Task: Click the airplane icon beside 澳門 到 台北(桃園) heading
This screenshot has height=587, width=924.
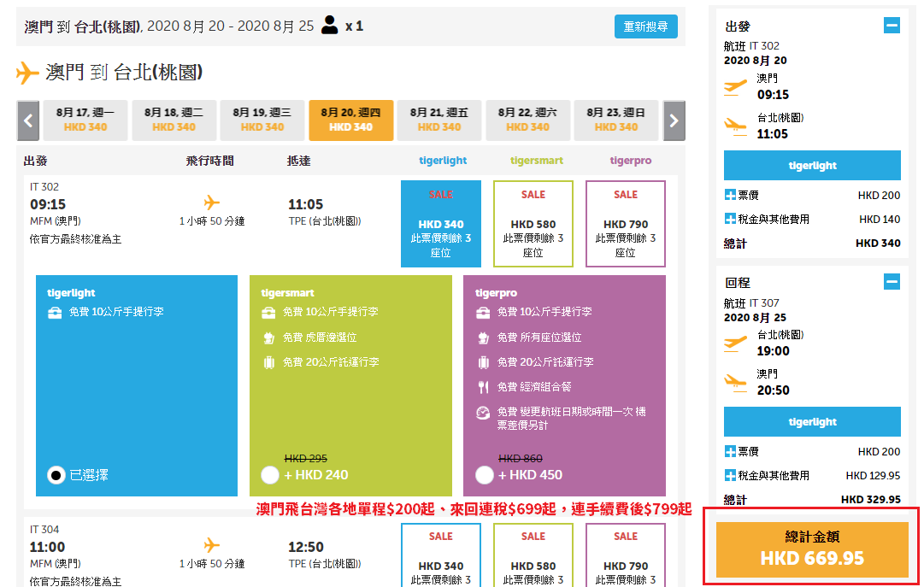Action: point(27,73)
